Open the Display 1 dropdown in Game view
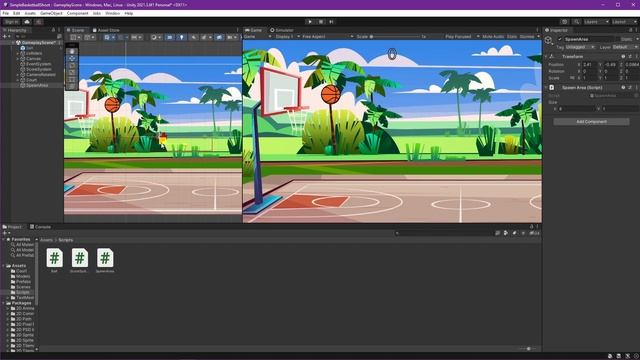Image resolution: width=640 pixels, height=360 pixels. coord(287,36)
